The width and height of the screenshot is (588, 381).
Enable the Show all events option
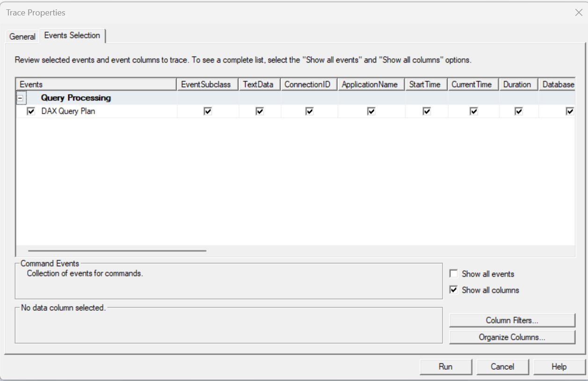coord(453,274)
